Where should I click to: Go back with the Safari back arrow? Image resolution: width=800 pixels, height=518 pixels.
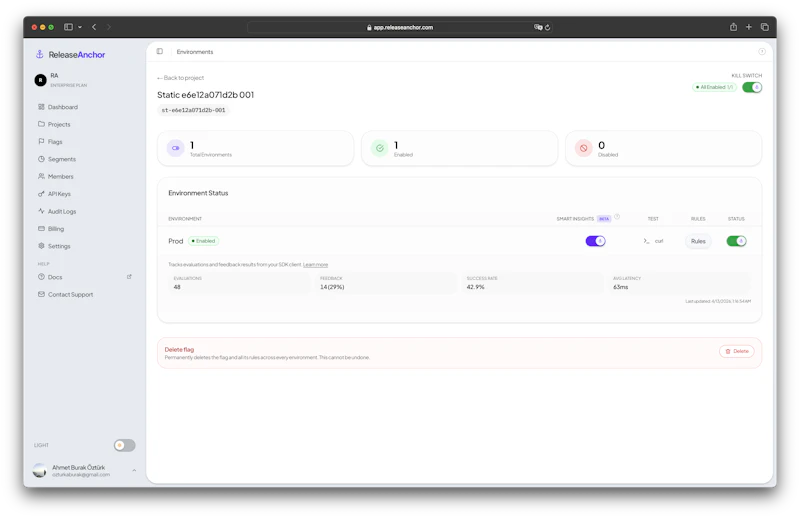pos(94,27)
